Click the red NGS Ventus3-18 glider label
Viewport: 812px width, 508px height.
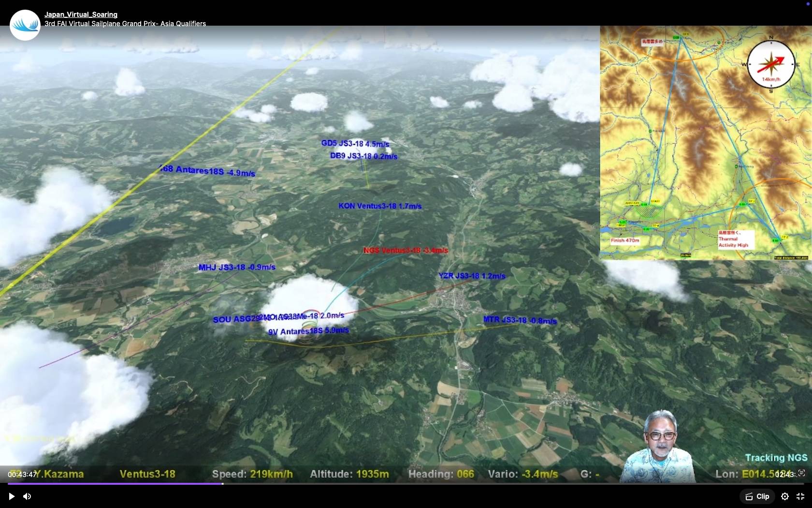[406, 250]
